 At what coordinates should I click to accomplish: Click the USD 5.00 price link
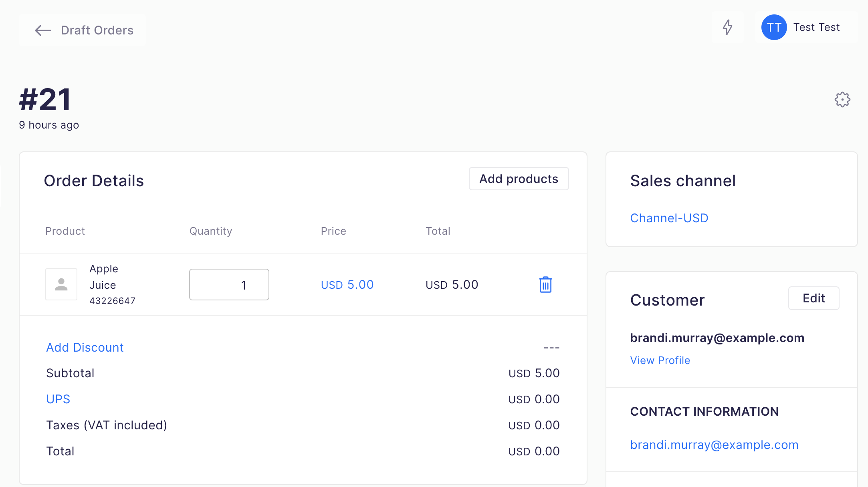347,284
